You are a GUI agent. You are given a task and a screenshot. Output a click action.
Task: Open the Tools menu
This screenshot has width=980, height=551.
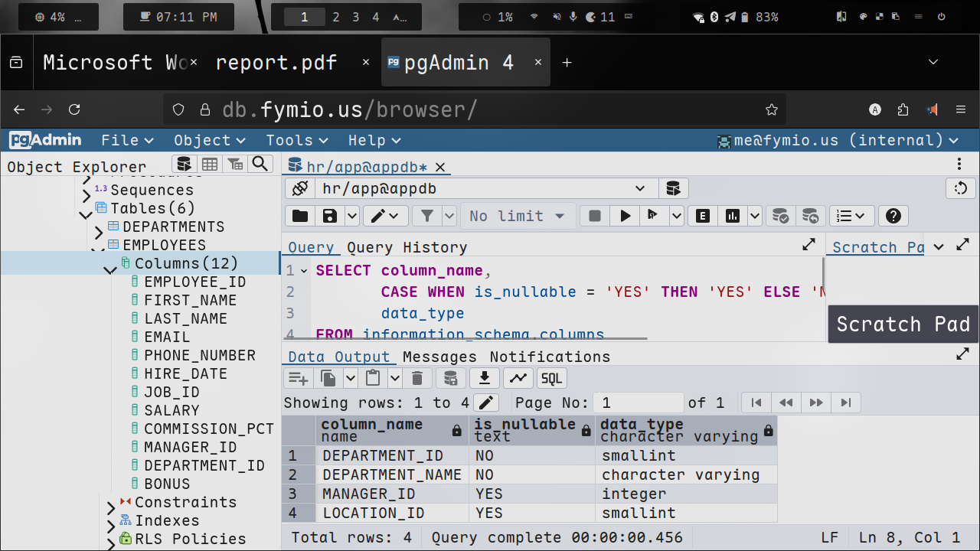[x=296, y=140]
